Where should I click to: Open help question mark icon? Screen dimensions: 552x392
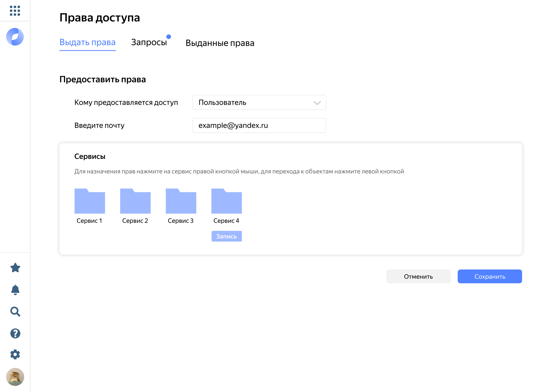point(15,333)
